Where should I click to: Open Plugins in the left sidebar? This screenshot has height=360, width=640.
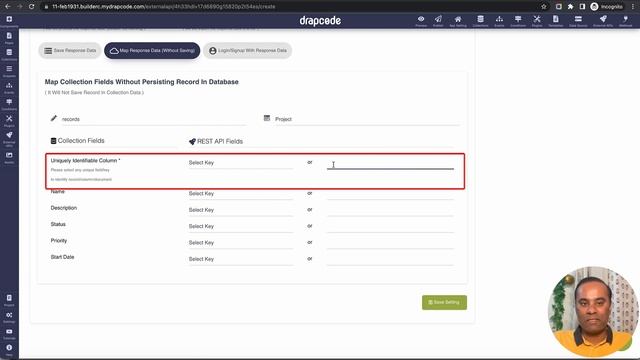9,121
